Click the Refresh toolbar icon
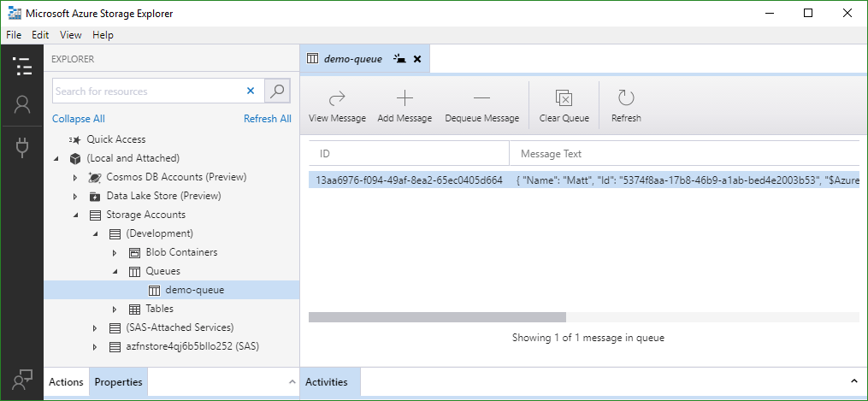This screenshot has height=401, width=868. (626, 98)
